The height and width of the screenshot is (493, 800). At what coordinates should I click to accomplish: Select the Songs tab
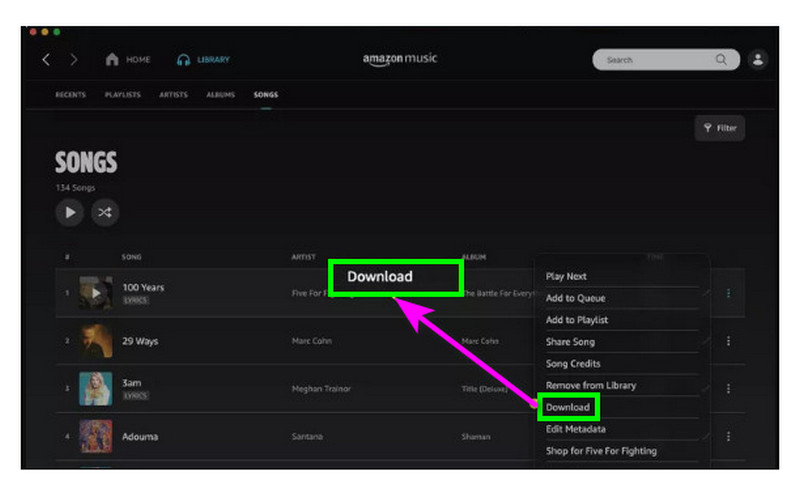[266, 95]
